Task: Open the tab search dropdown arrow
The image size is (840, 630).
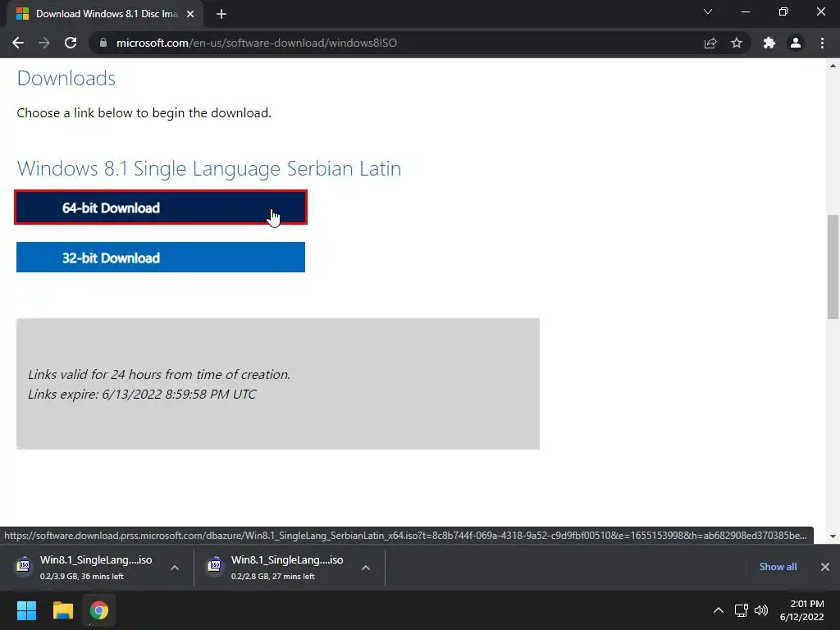Action: pyautogui.click(x=708, y=11)
